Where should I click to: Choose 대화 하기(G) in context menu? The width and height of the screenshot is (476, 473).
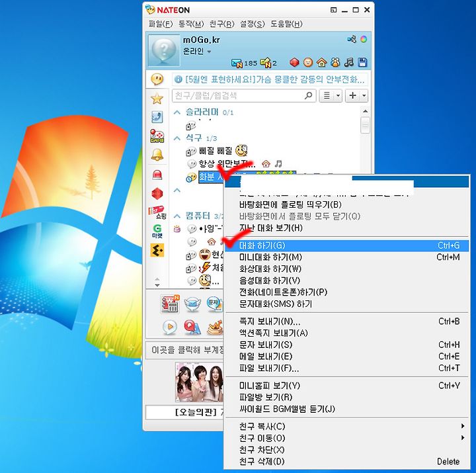tap(346, 245)
